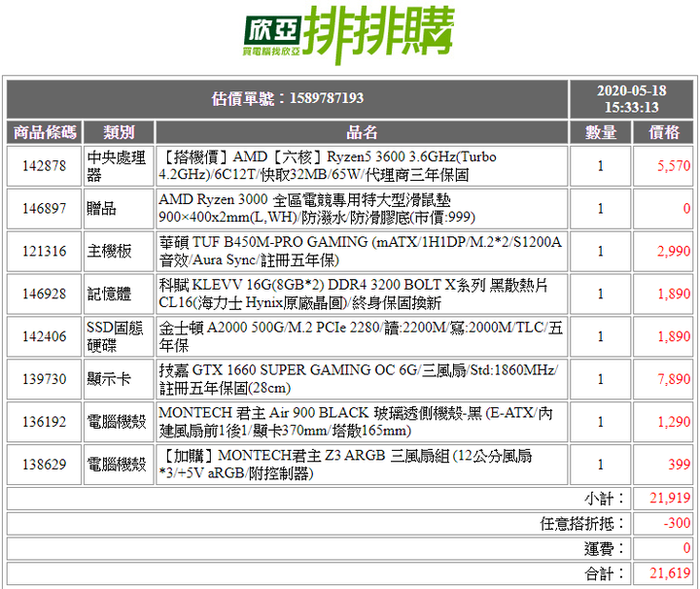700x589 pixels.
Task: Click the date 2020-05-18 15:33:13
Action: 631,98
